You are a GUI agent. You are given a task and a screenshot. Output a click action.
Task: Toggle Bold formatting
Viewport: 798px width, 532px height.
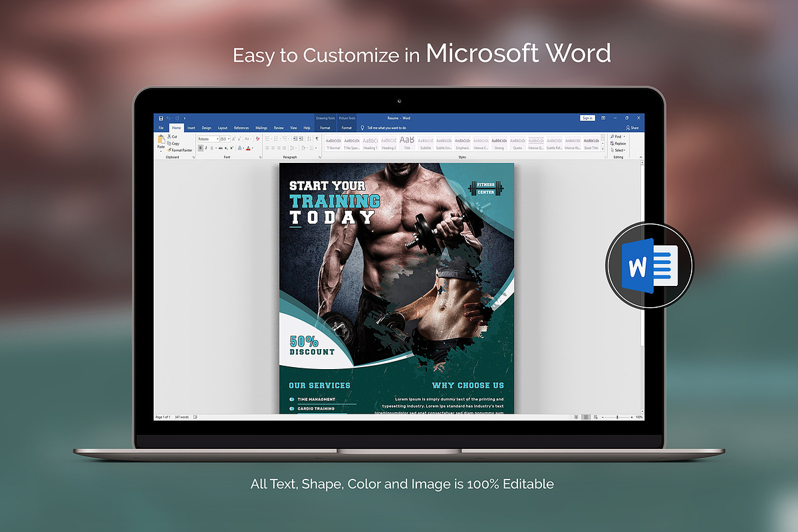(200, 148)
